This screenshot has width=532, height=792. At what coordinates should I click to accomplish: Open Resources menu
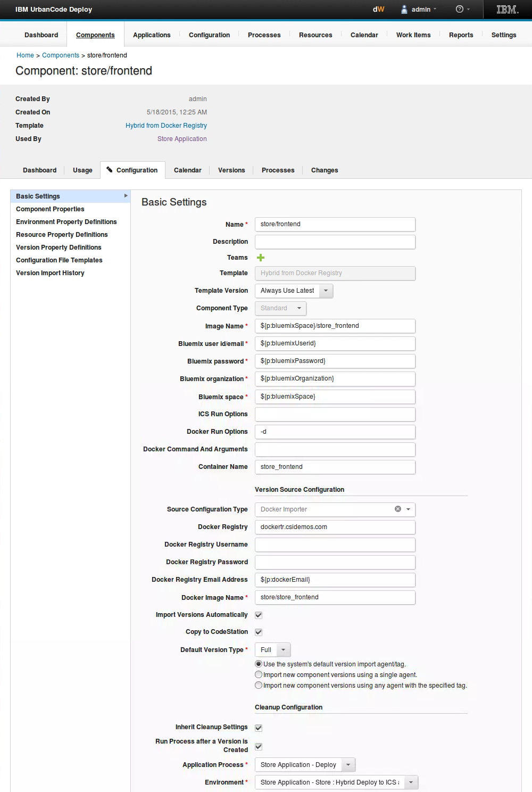pos(315,35)
